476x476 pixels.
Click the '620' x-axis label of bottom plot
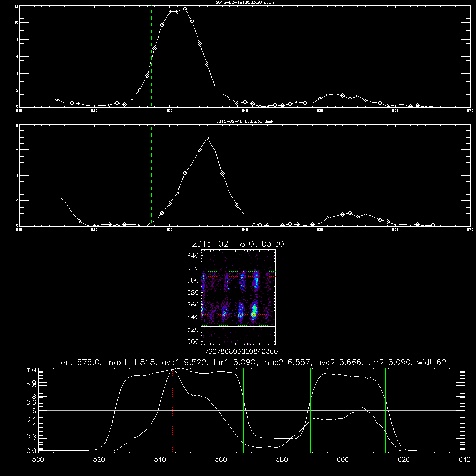point(404,460)
